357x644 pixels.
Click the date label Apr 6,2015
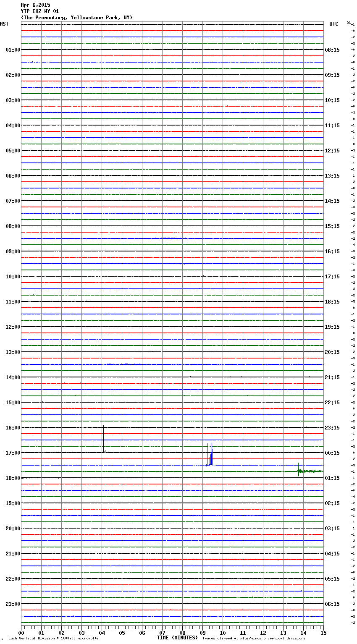tap(35, 5)
